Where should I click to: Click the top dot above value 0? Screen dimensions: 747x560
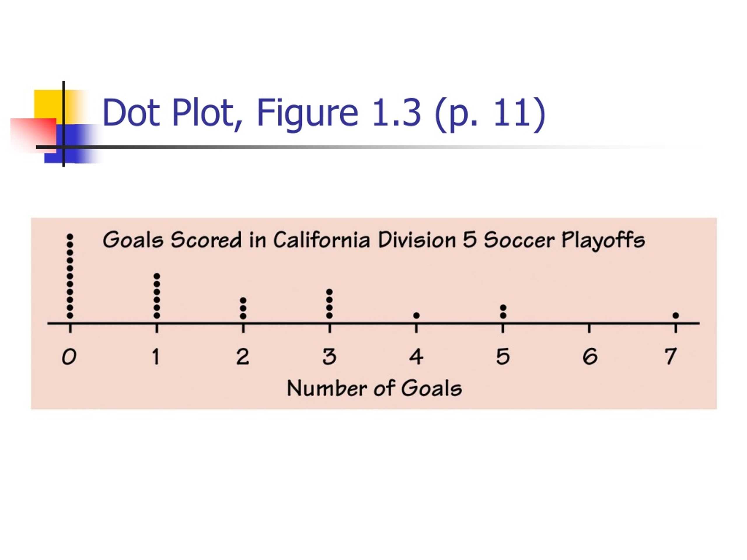pos(70,237)
